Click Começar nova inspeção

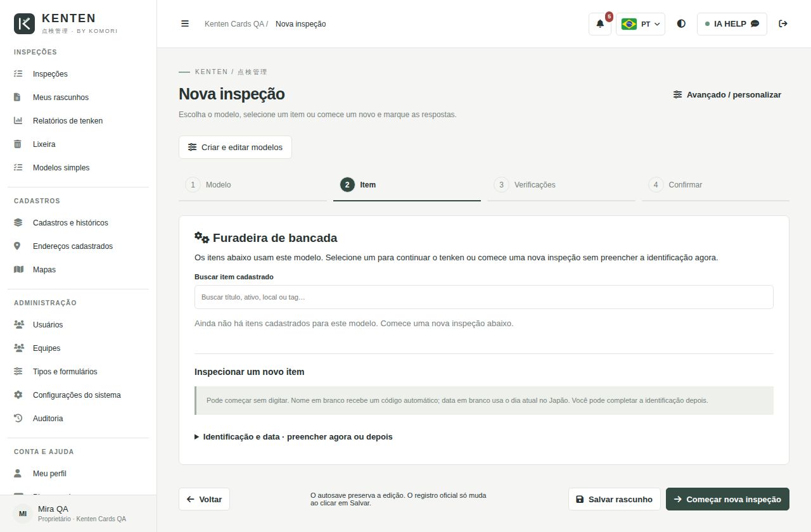coord(727,499)
